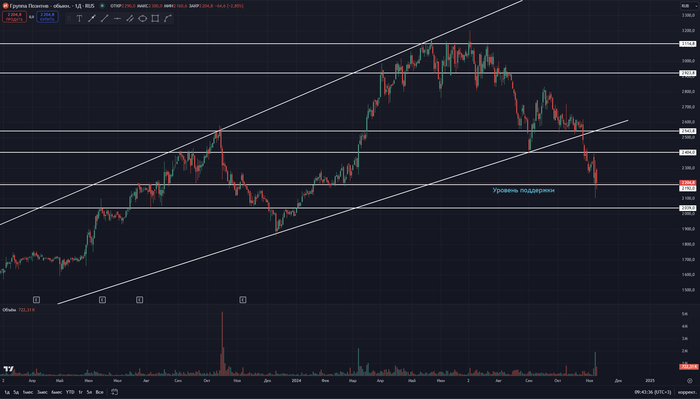Select the 2192,0 support level price label
Viewport: 700px width, 399px height.
point(688,188)
